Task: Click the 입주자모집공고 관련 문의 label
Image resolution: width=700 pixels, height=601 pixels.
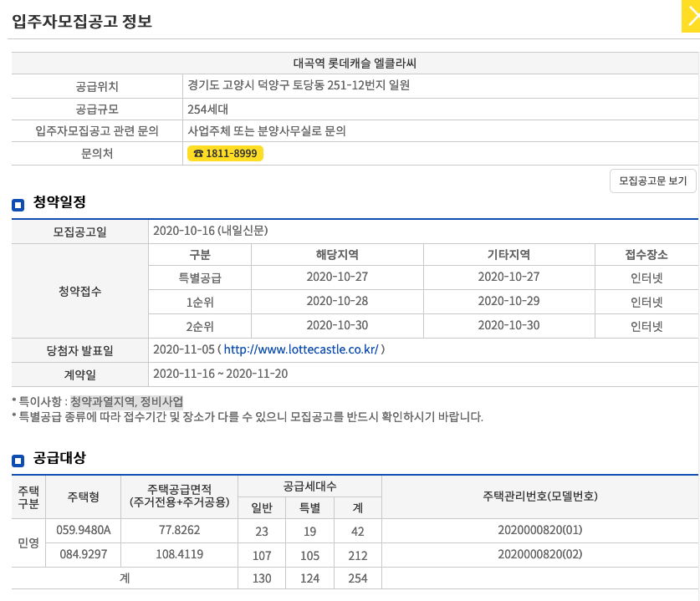Action: pos(97,131)
